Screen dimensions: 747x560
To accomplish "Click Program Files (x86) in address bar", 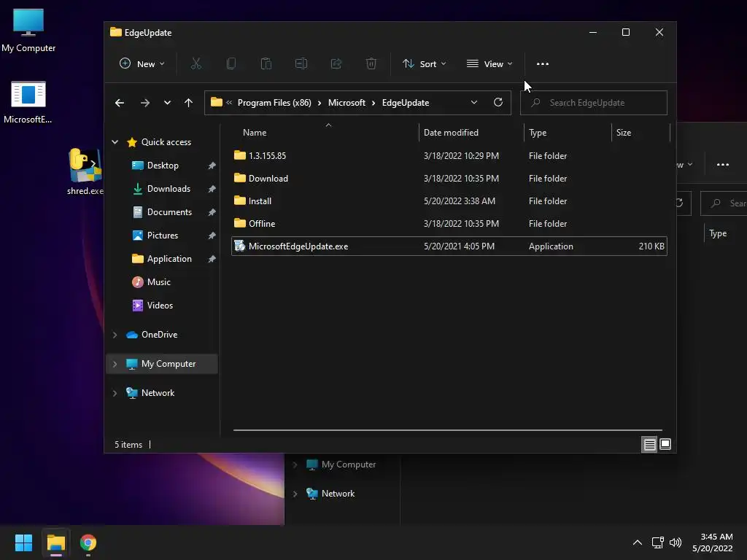I will click(x=274, y=103).
